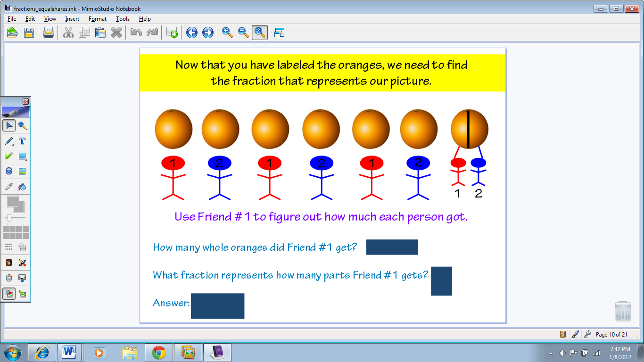Image resolution: width=644 pixels, height=362 pixels.
Task: Open the applications tool with brush-and-wrench icon
Action: coord(22,263)
